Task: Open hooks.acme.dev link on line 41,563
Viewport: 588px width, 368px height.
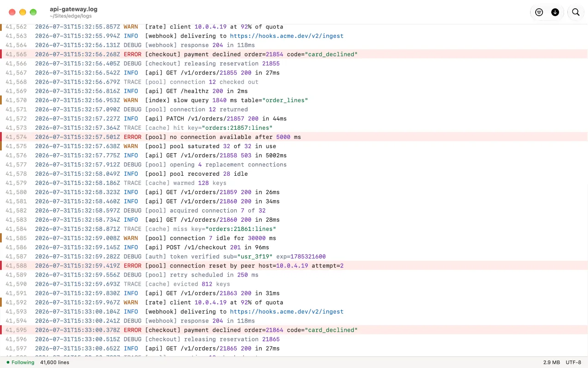Action: [x=287, y=36]
